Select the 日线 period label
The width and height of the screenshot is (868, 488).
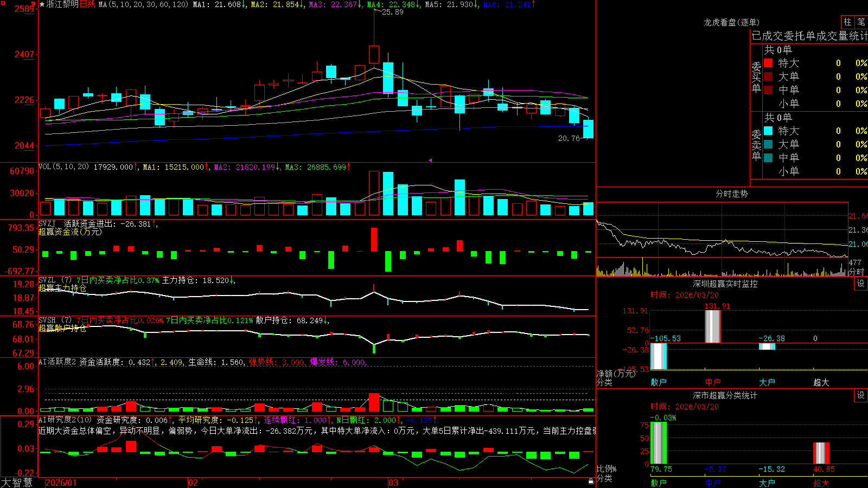tap(88, 4)
